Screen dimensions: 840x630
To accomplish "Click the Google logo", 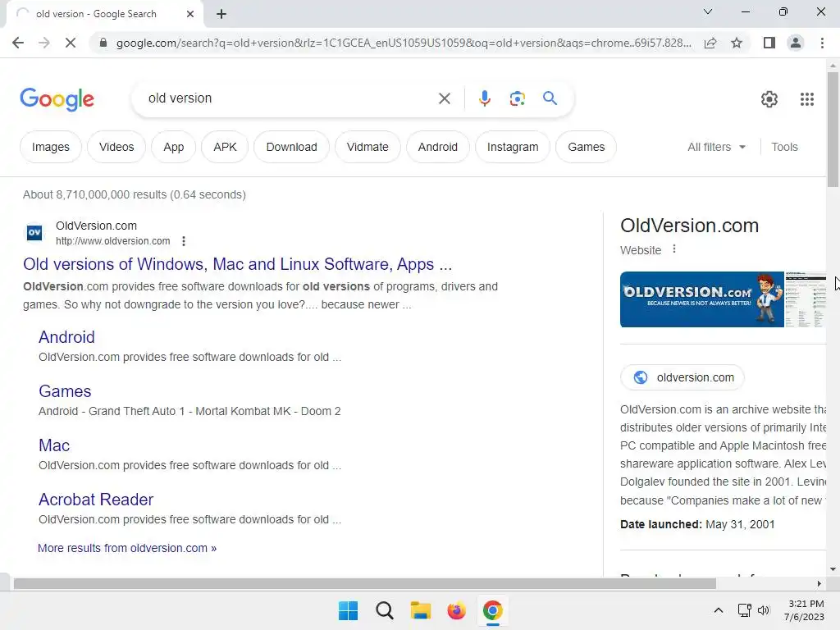I will coord(57,99).
